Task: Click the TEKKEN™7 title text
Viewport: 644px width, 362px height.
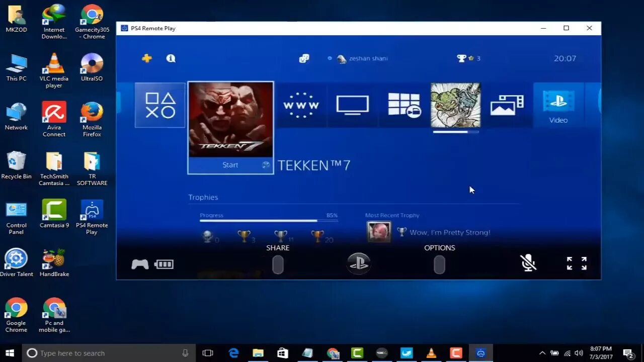Action: [x=314, y=165]
